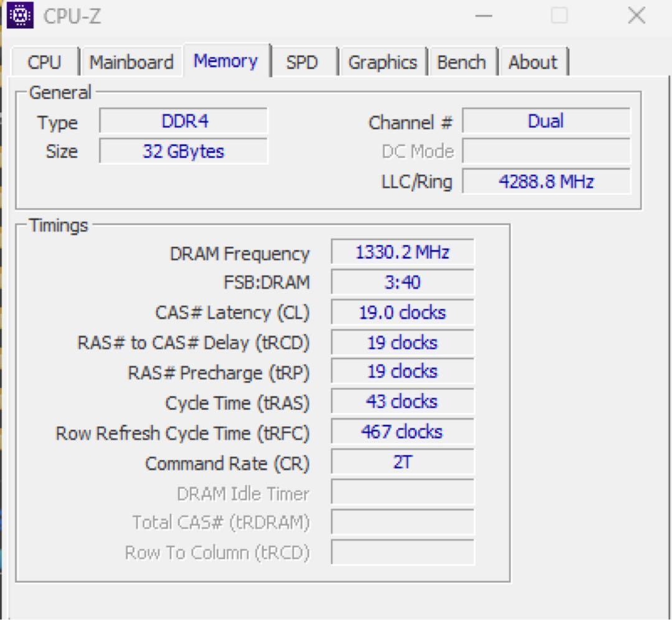
Task: Click the Dual channel value field
Action: click(546, 120)
